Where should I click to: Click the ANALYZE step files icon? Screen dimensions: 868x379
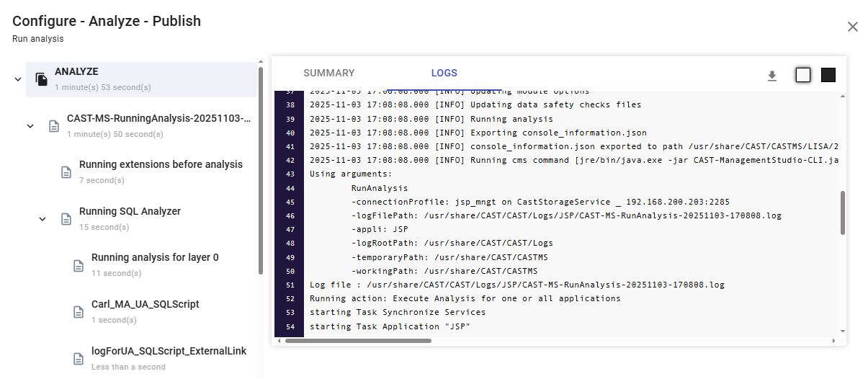point(42,79)
